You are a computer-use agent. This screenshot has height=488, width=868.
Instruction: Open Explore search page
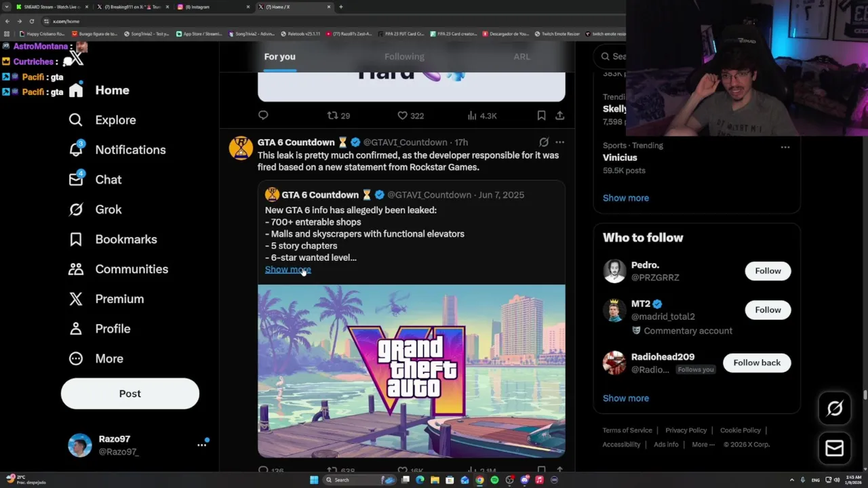click(x=102, y=120)
